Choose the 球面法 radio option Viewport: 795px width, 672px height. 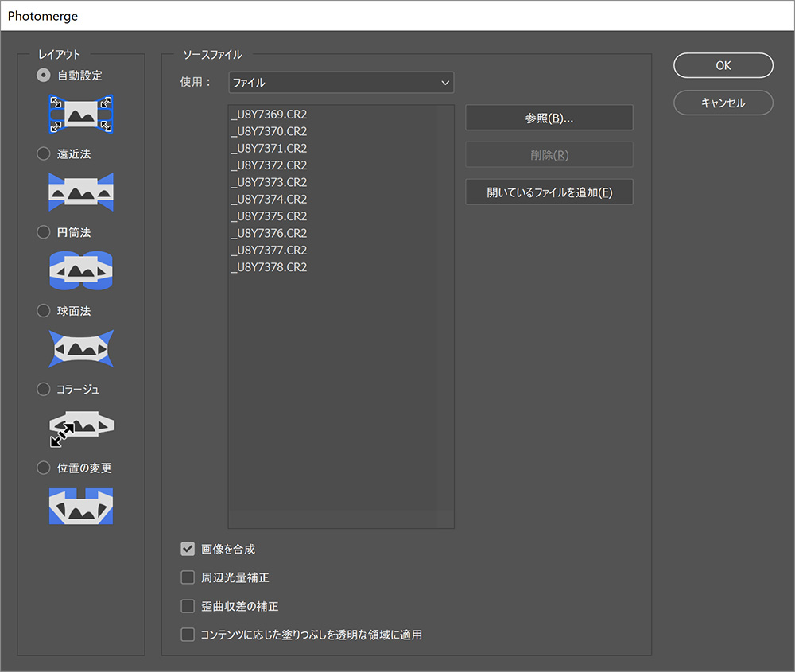tap(44, 311)
